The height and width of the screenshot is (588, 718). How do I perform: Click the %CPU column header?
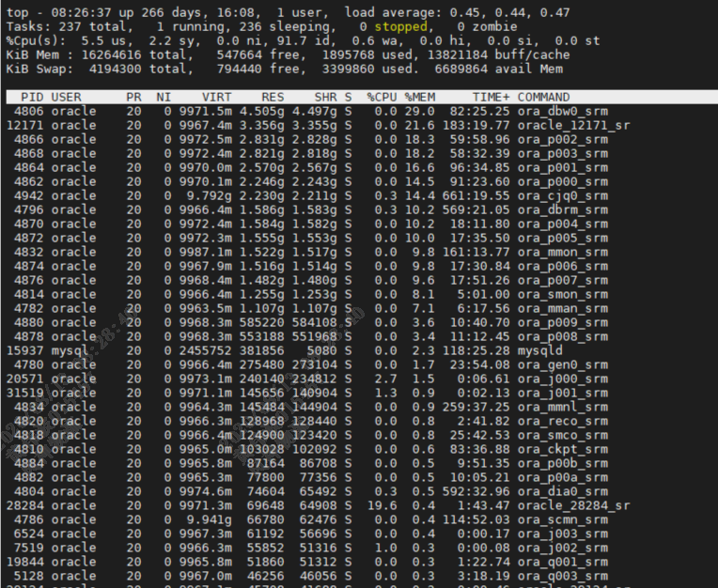pos(382,97)
